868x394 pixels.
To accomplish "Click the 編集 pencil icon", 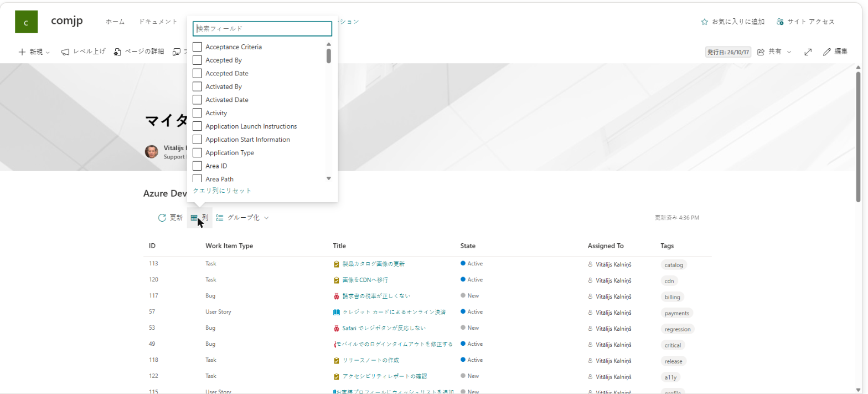I will point(827,52).
